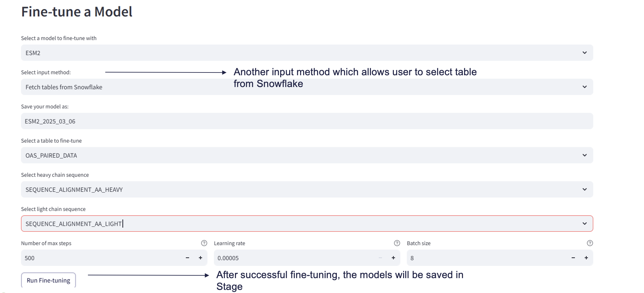Click help icon next to Learning rate
This screenshot has height=293, width=644.
click(x=397, y=243)
